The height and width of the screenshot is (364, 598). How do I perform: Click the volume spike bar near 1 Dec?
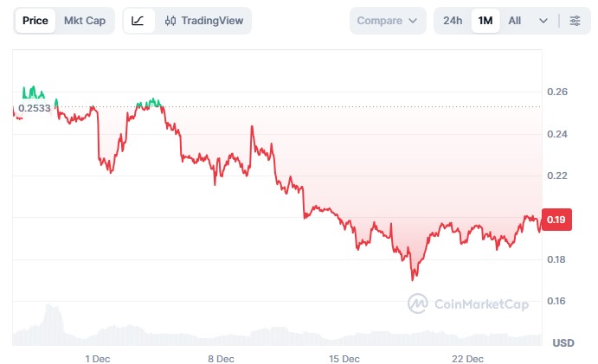[53, 325]
